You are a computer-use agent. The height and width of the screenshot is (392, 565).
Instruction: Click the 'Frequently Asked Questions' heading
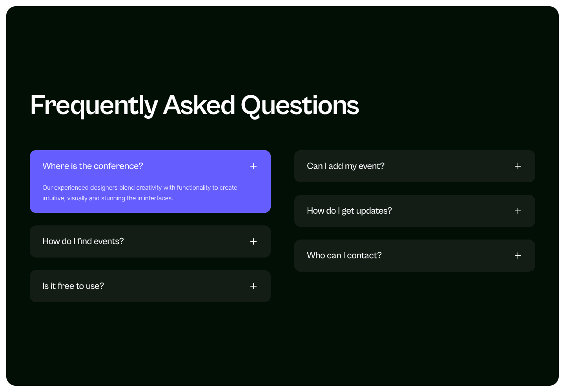194,105
